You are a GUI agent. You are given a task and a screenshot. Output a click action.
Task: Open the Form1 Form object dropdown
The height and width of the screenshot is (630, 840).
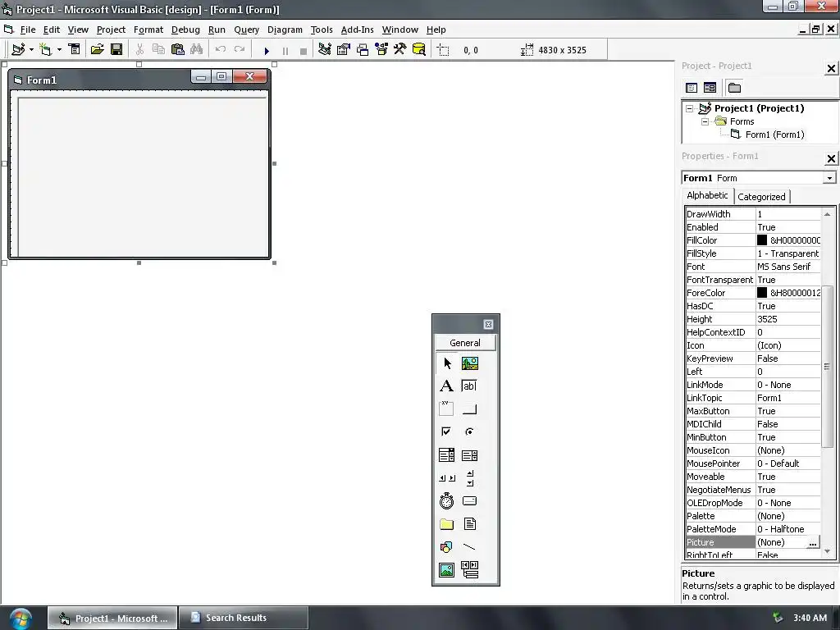[829, 178]
